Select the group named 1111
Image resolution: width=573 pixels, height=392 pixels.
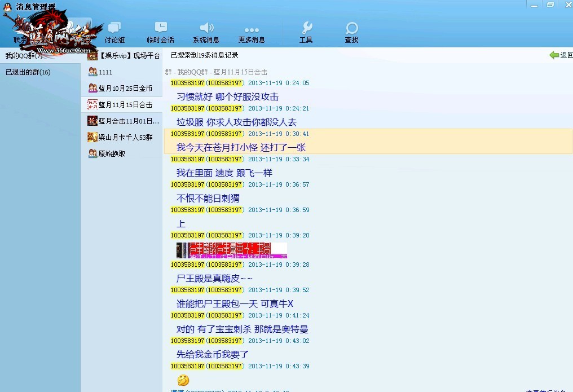tap(105, 72)
